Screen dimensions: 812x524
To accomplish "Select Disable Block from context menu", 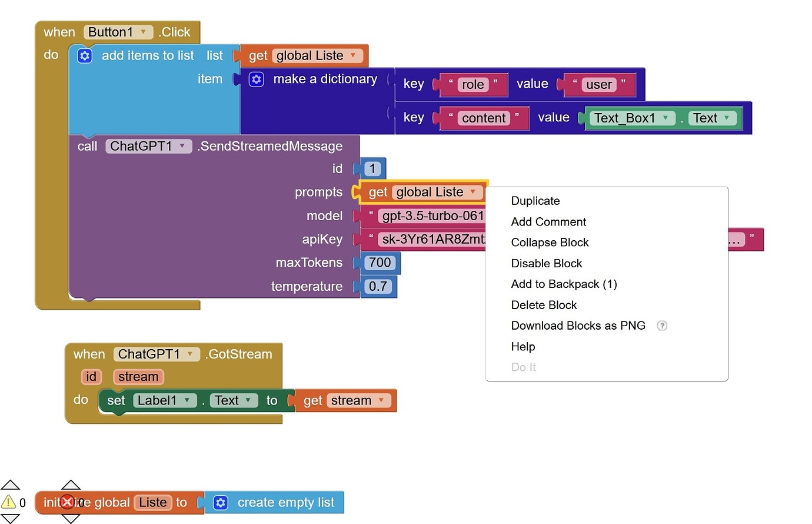I will click(x=546, y=263).
